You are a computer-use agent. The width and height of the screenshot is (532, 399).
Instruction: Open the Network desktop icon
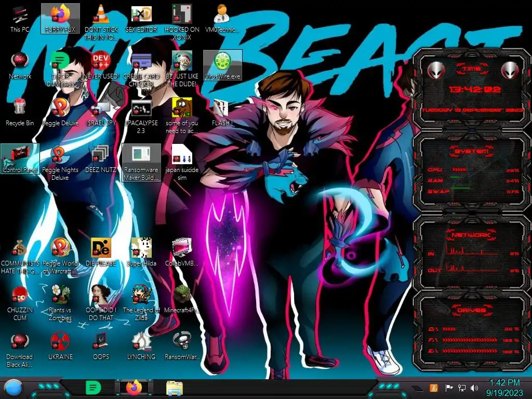(20, 66)
